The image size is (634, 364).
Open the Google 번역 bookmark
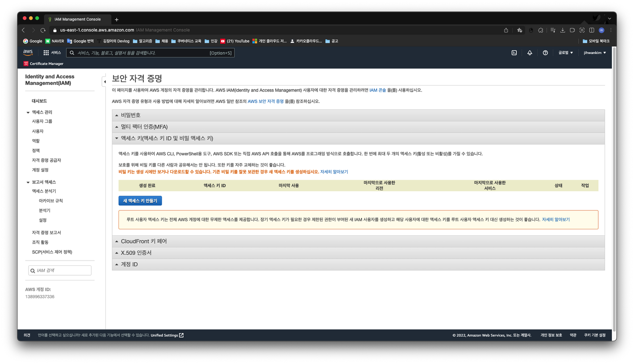point(80,41)
